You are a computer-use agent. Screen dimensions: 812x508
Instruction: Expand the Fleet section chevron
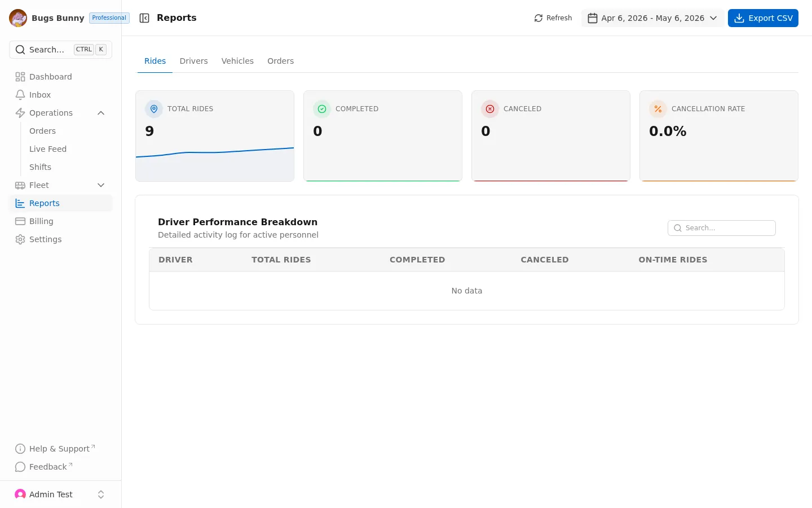[x=101, y=185]
